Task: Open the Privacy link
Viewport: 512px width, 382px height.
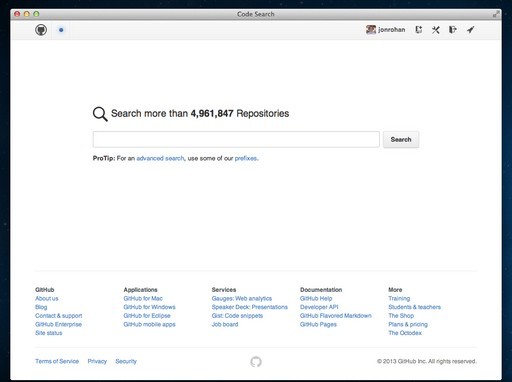Action: 97,361
